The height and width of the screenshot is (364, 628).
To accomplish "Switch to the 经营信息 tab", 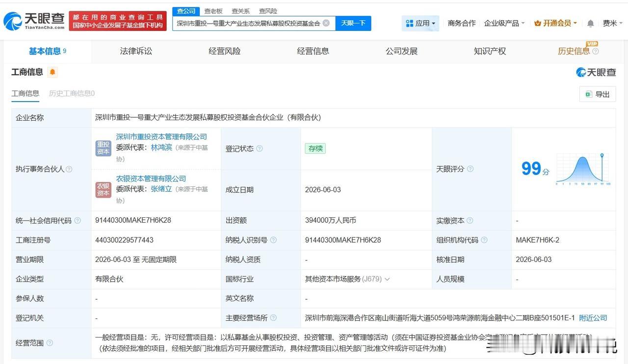I will point(313,51).
